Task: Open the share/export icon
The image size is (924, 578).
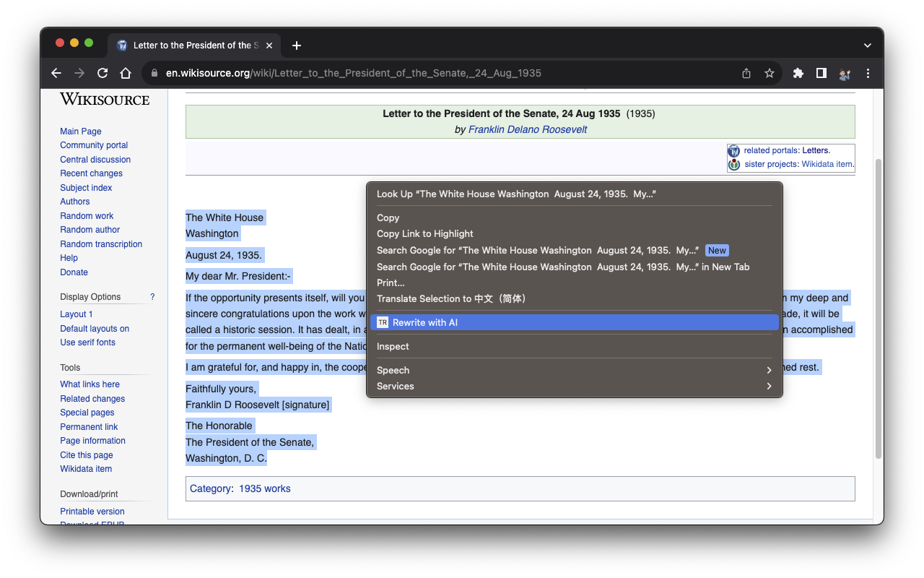Action: pyautogui.click(x=746, y=73)
